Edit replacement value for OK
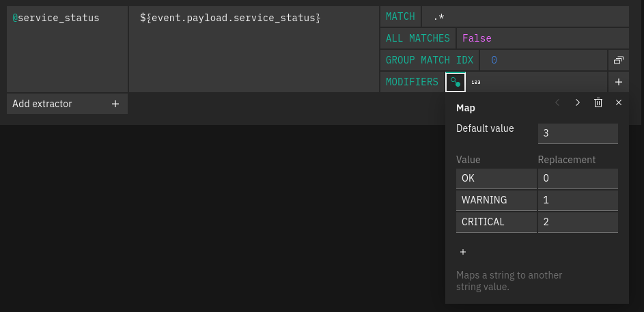 [578, 178]
